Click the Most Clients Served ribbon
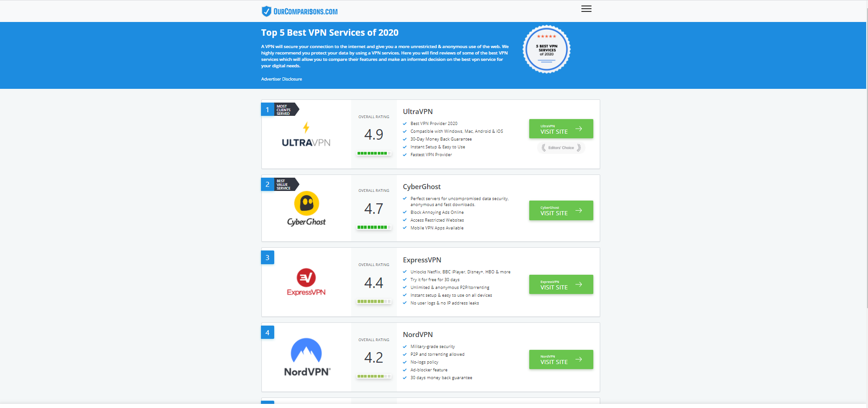This screenshot has width=868, height=408. 287,109
